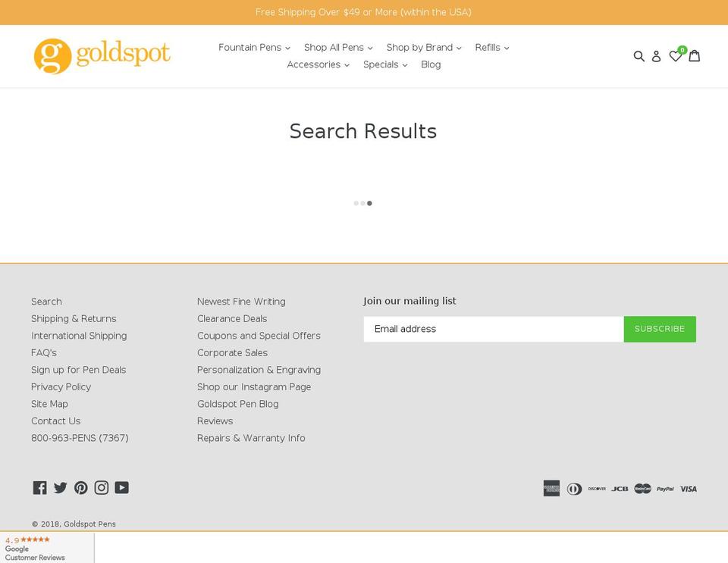This screenshot has height=563, width=728.
Task: Expand the Shop by Brand menu
Action: 424,47
